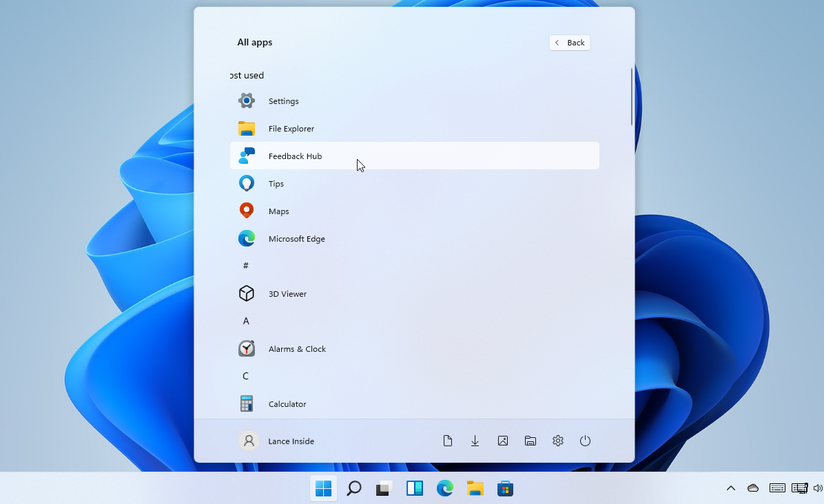The height and width of the screenshot is (504, 824).
Task: Open the Power options button
Action: pyautogui.click(x=586, y=441)
